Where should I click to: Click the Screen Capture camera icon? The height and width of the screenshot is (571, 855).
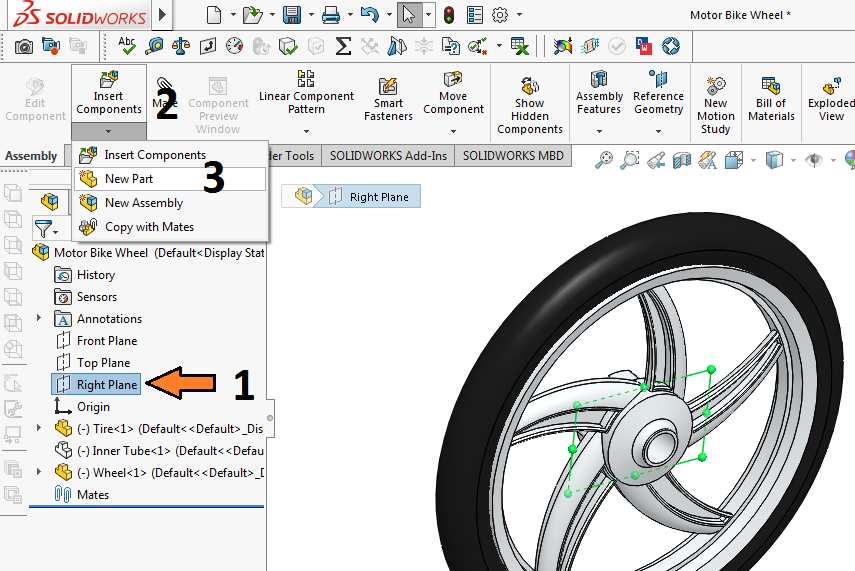tap(23, 46)
